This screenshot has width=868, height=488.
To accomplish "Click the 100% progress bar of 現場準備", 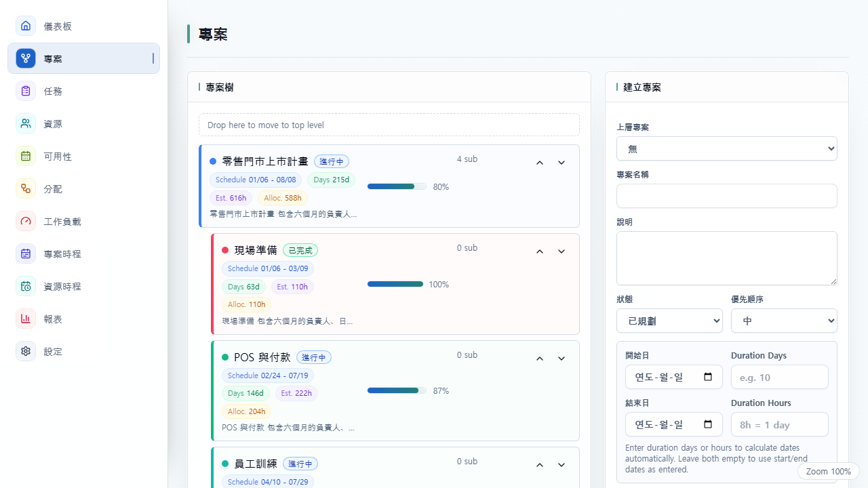I will (x=395, y=284).
